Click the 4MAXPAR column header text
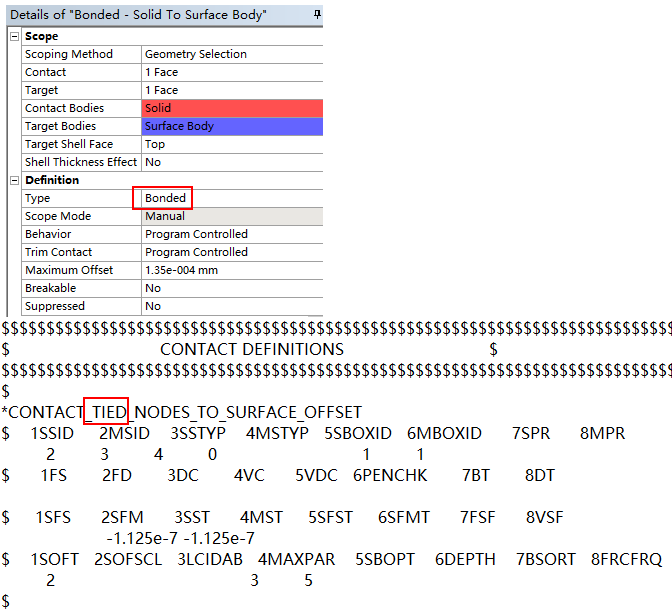 pyautogui.click(x=297, y=559)
